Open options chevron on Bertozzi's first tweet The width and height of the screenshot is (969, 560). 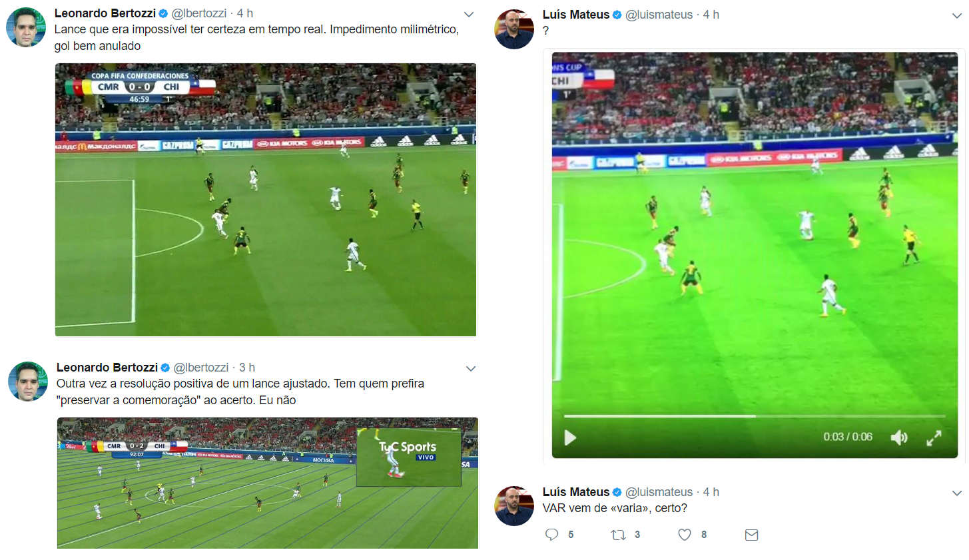coord(469,14)
